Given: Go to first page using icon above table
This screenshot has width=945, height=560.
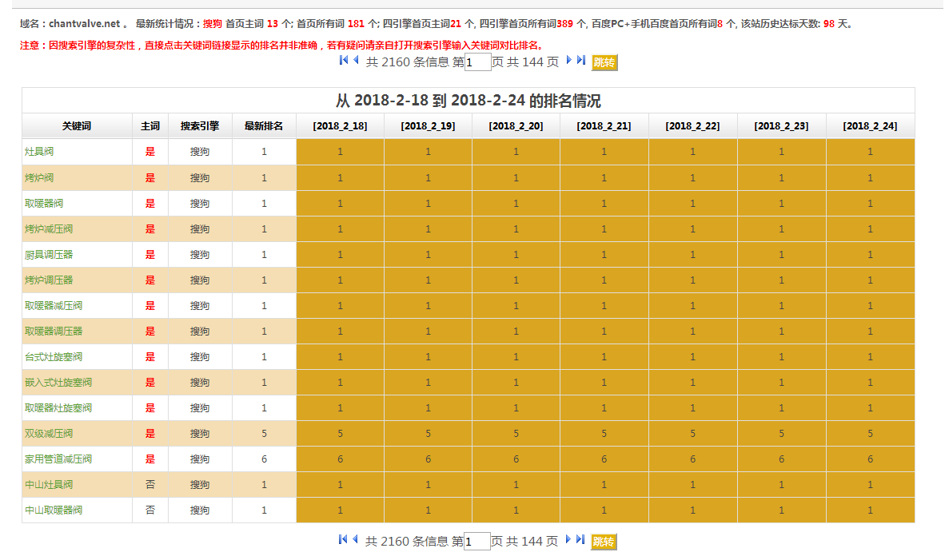Looking at the screenshot, I should click(344, 60).
